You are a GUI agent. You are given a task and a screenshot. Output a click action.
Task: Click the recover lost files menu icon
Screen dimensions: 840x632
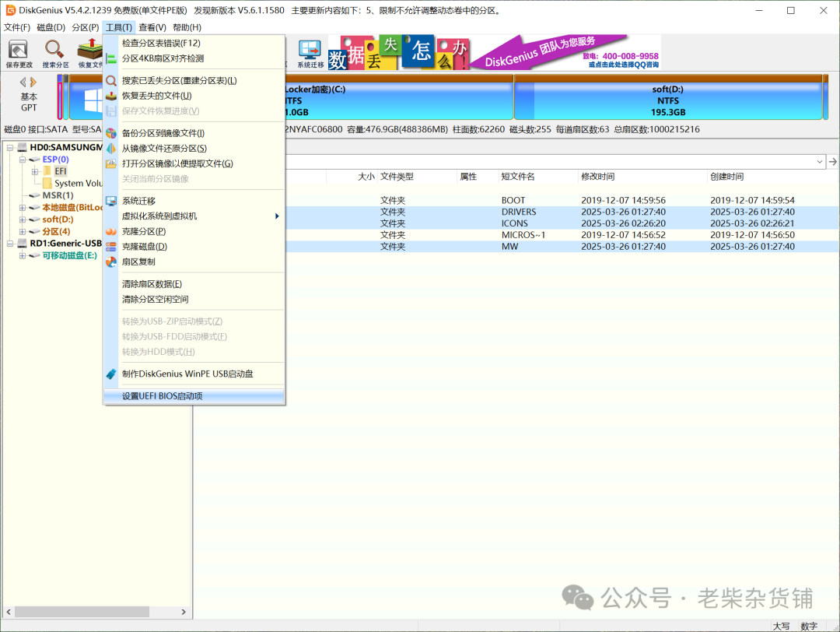coord(111,96)
